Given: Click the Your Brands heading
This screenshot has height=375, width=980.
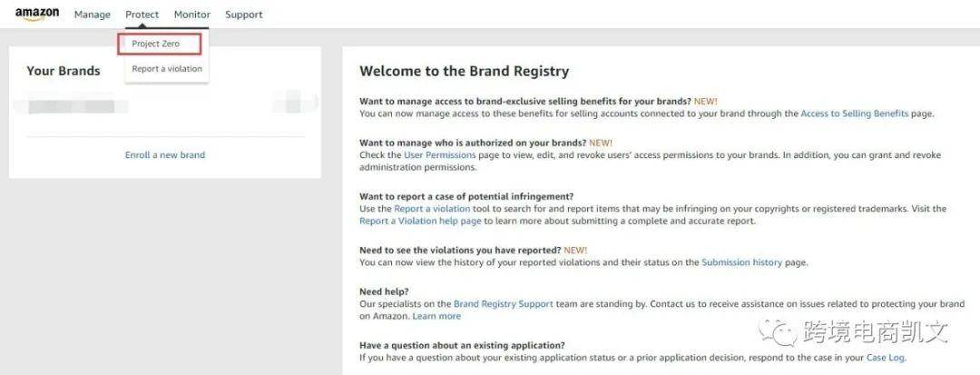Looking at the screenshot, I should click(64, 71).
